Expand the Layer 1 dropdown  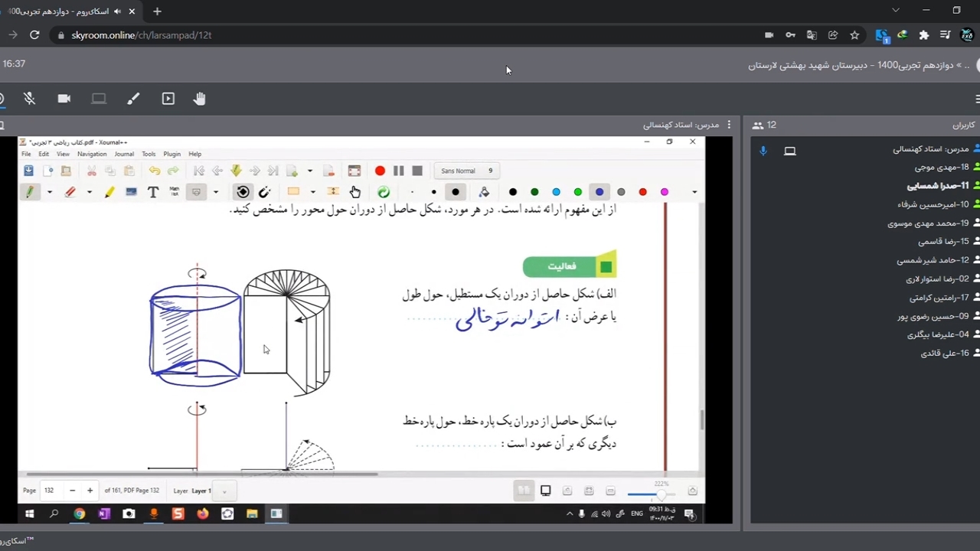tap(224, 491)
